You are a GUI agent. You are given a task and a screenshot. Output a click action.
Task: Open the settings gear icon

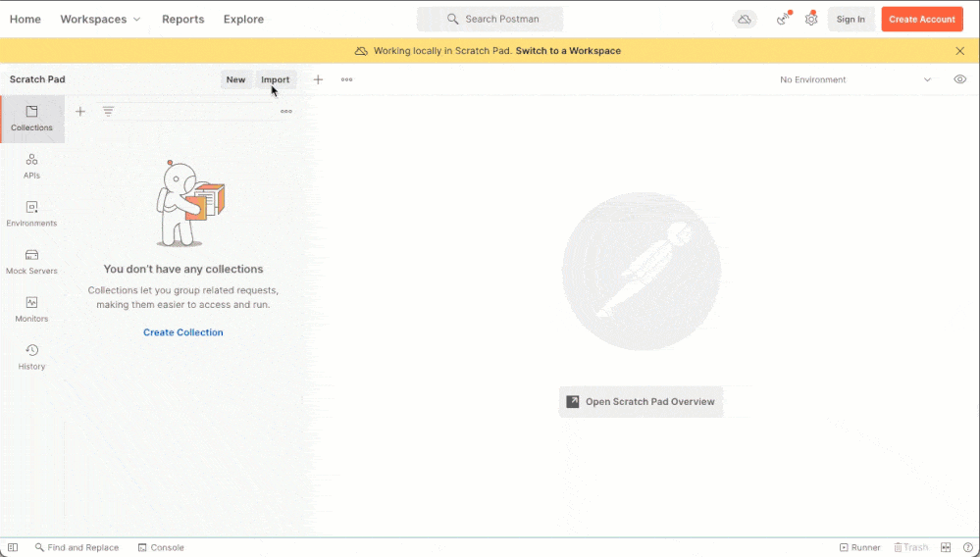(811, 20)
